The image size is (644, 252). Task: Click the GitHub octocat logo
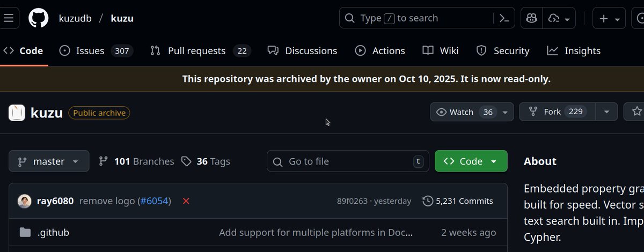coord(39,18)
